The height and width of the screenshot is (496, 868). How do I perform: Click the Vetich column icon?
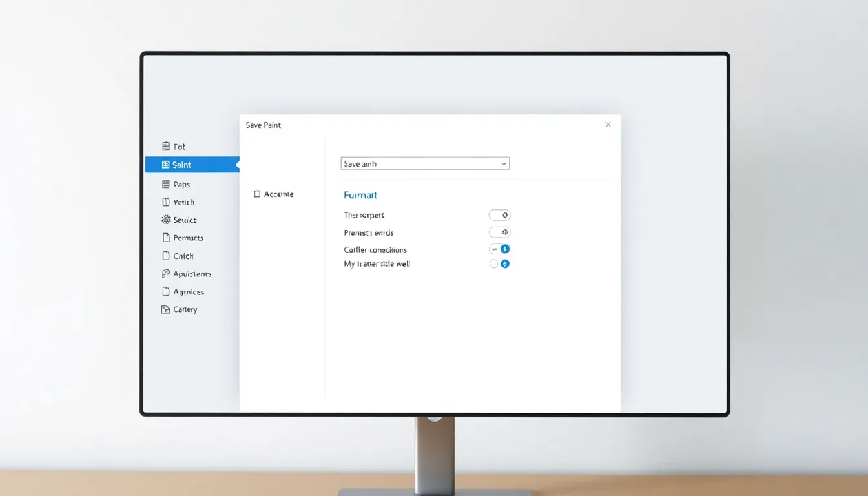166,202
